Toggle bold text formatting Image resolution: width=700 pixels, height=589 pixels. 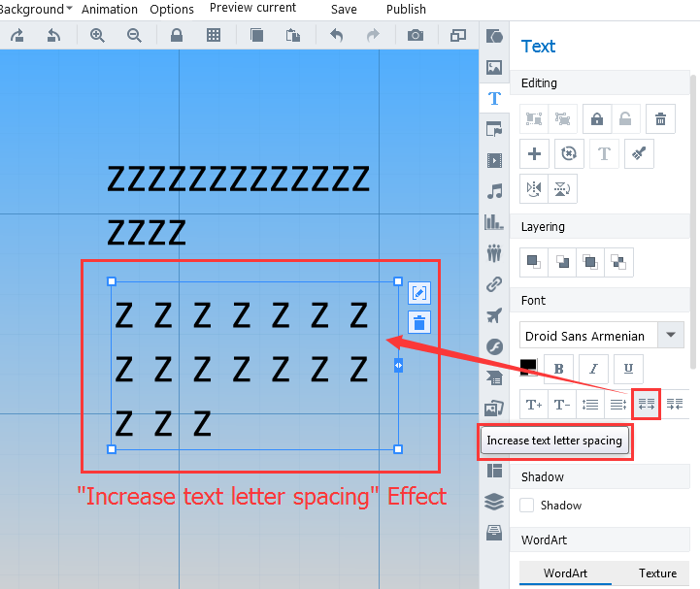tap(559, 369)
